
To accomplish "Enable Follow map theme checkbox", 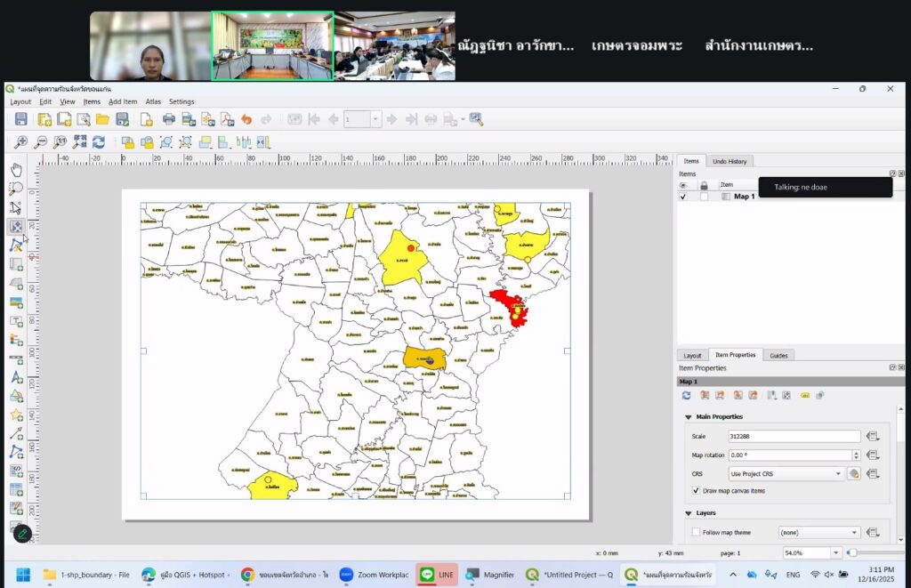I will click(696, 532).
